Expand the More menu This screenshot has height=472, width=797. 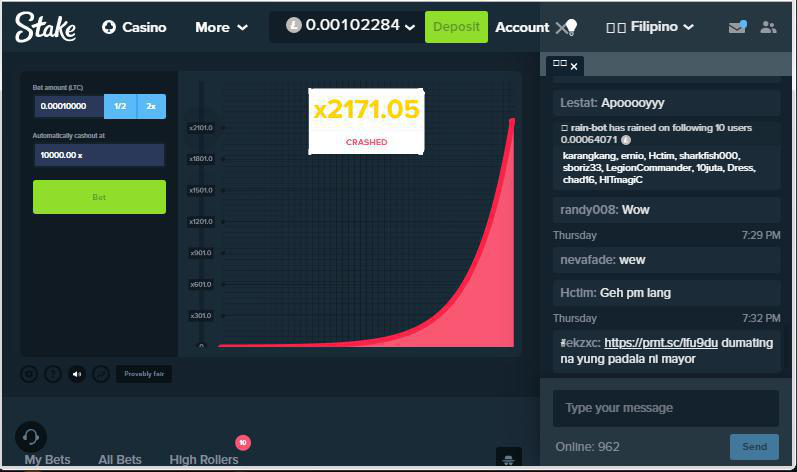pyautogui.click(x=221, y=27)
